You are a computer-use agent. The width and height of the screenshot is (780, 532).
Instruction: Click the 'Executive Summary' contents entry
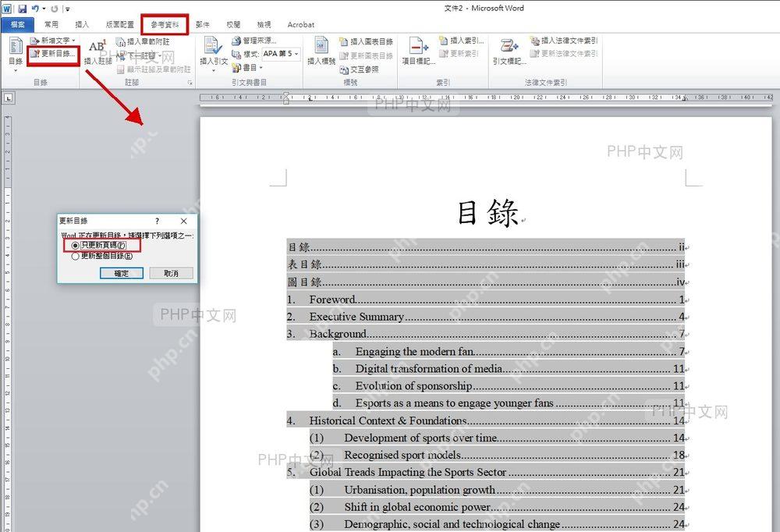click(485, 317)
